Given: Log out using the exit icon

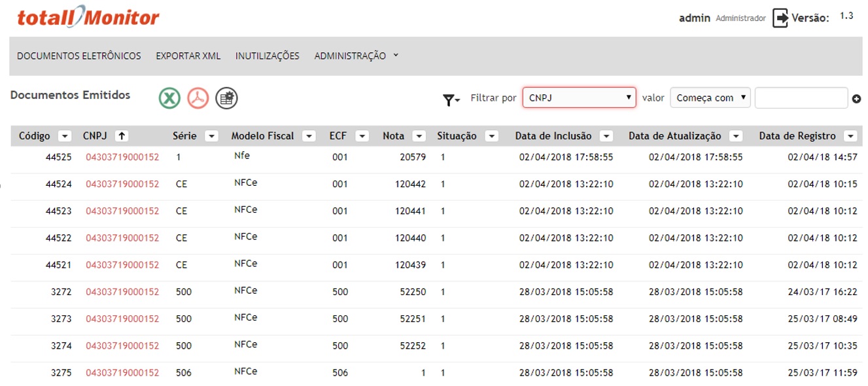Looking at the screenshot, I should click(x=780, y=18).
